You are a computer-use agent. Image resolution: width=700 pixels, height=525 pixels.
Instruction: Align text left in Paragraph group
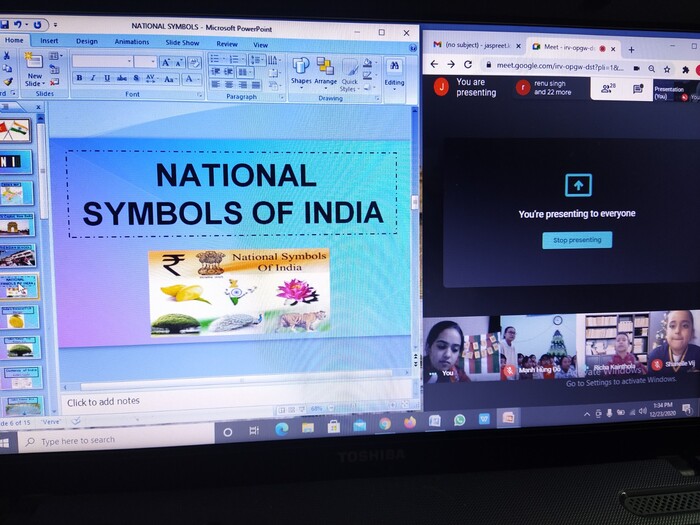tap(216, 84)
